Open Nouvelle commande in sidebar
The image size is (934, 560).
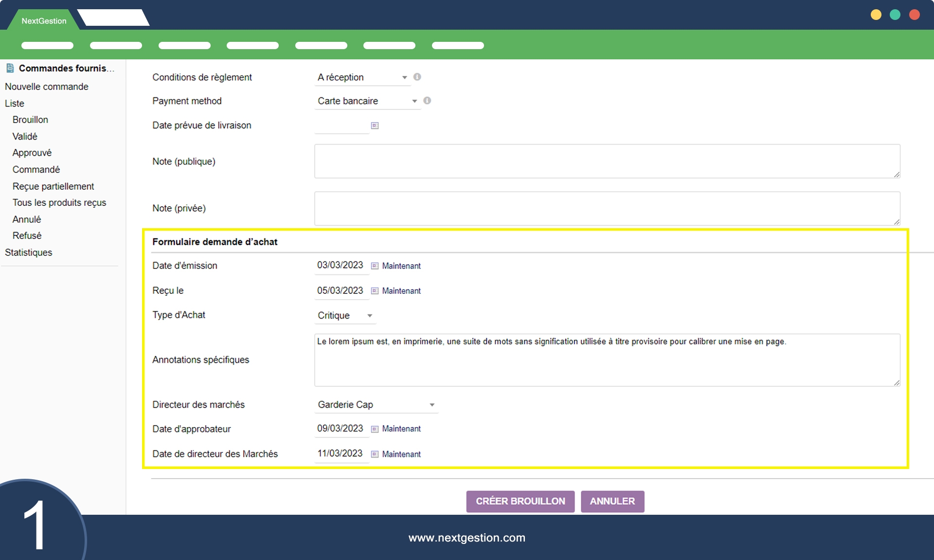click(x=47, y=87)
